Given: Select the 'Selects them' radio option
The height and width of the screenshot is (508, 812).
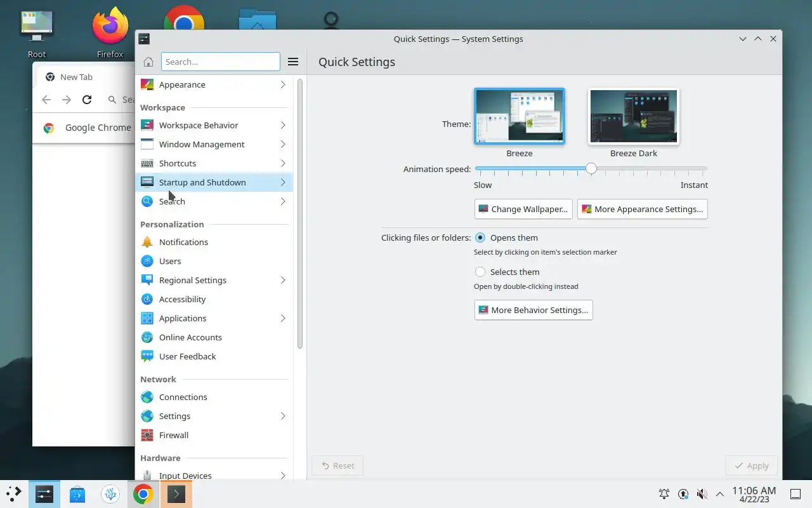Looking at the screenshot, I should [480, 272].
